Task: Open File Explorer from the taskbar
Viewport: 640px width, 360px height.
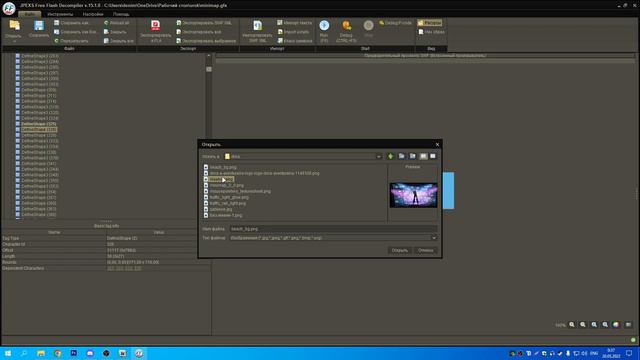Action: pyautogui.click(x=41, y=353)
